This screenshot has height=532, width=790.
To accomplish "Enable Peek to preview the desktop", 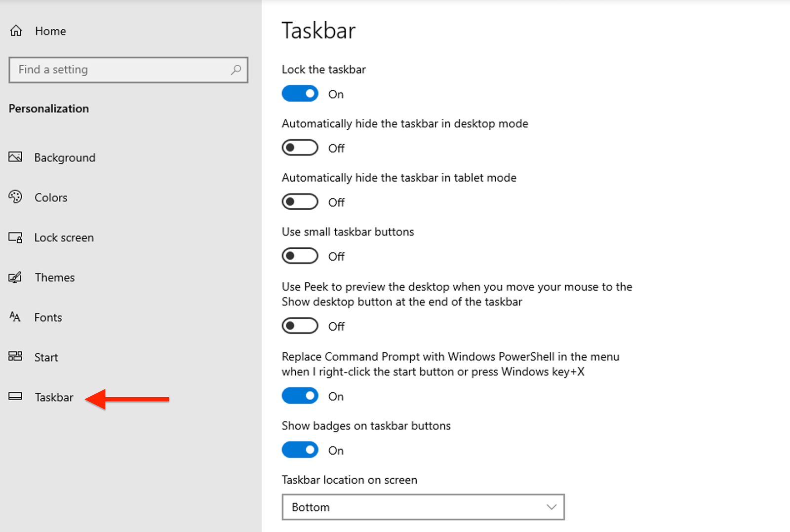I will [x=300, y=325].
